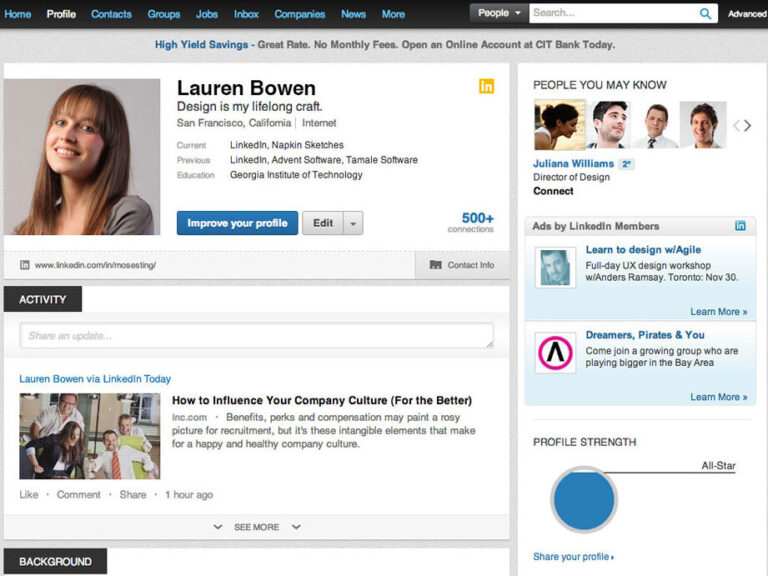Expand activity with See More
768x576 pixels.
(257, 527)
